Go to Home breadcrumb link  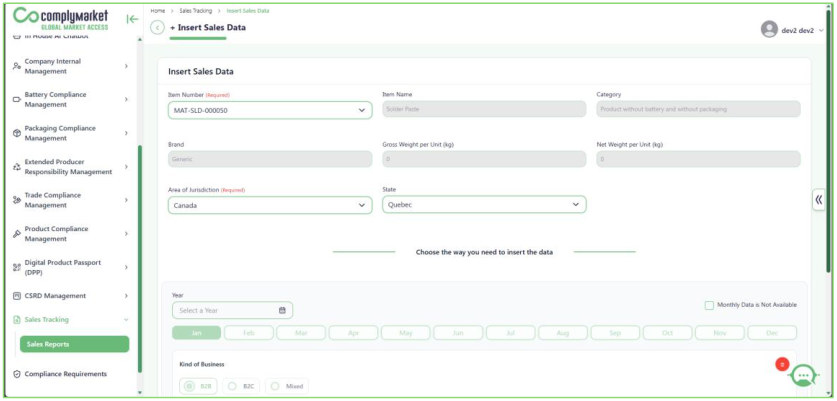click(x=157, y=11)
